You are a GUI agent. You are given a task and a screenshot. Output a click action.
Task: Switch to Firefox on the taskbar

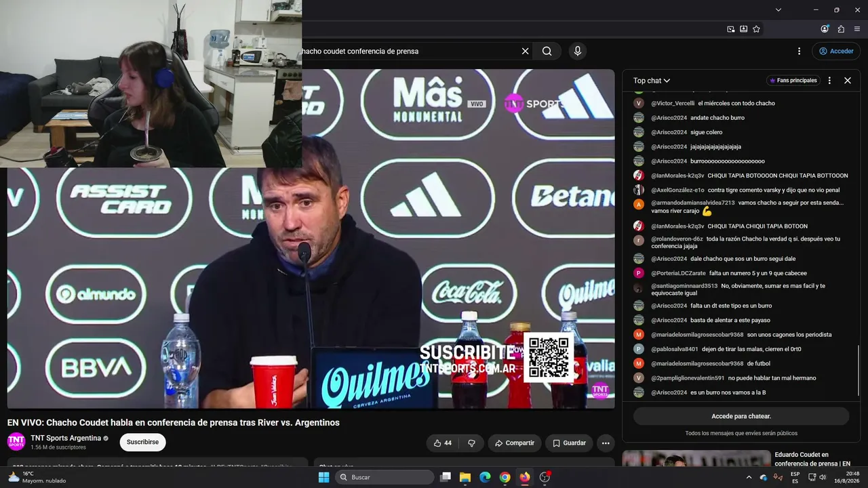pyautogui.click(x=525, y=477)
